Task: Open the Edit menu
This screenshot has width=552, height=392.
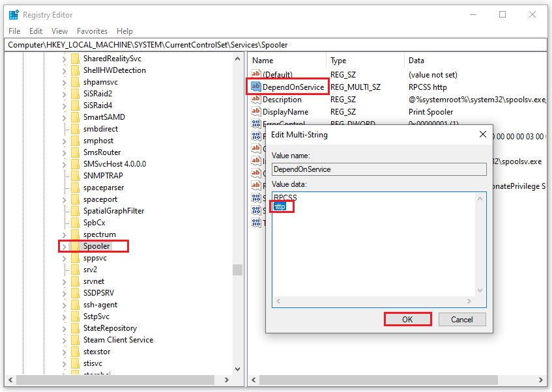Action: click(36, 31)
